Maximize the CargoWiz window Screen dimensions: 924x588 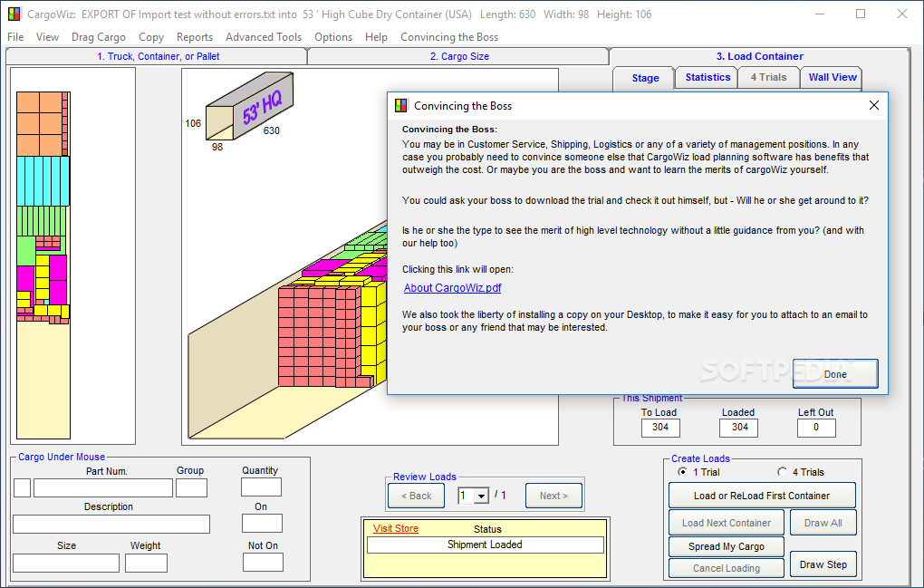coord(861,14)
